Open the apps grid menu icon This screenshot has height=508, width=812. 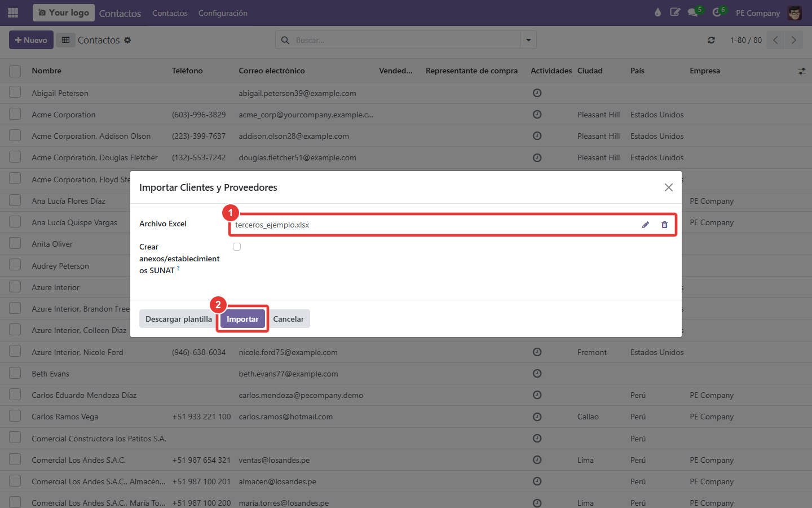pyautogui.click(x=13, y=12)
